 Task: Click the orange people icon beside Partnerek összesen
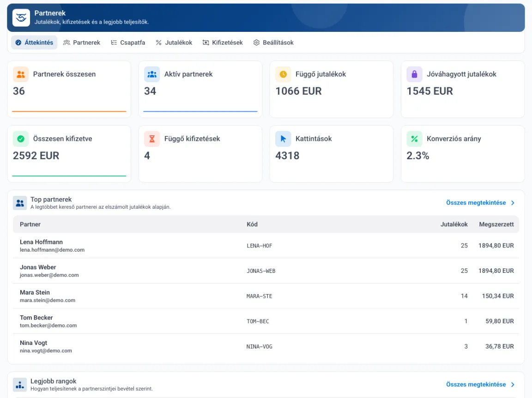coord(21,74)
